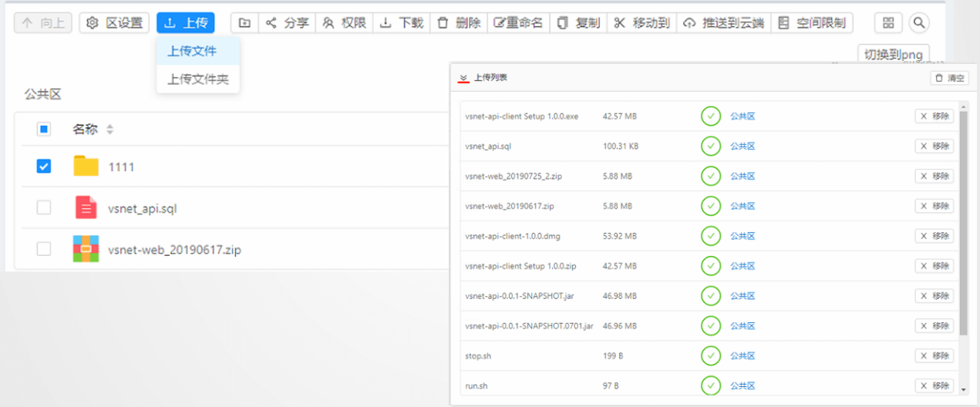Click the 1111 folder icon
This screenshot has width=980, height=407.
86,166
